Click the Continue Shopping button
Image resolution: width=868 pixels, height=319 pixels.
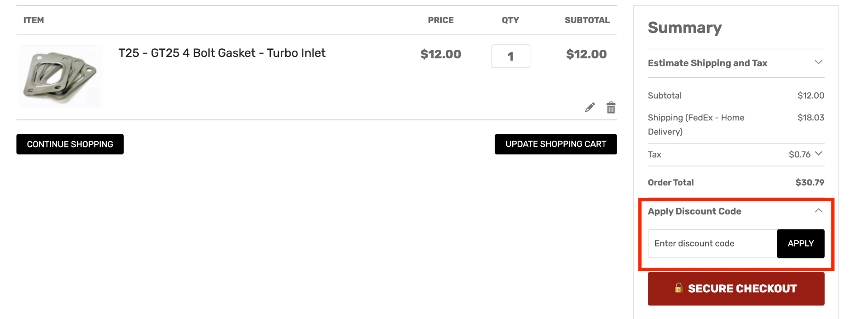pos(70,144)
